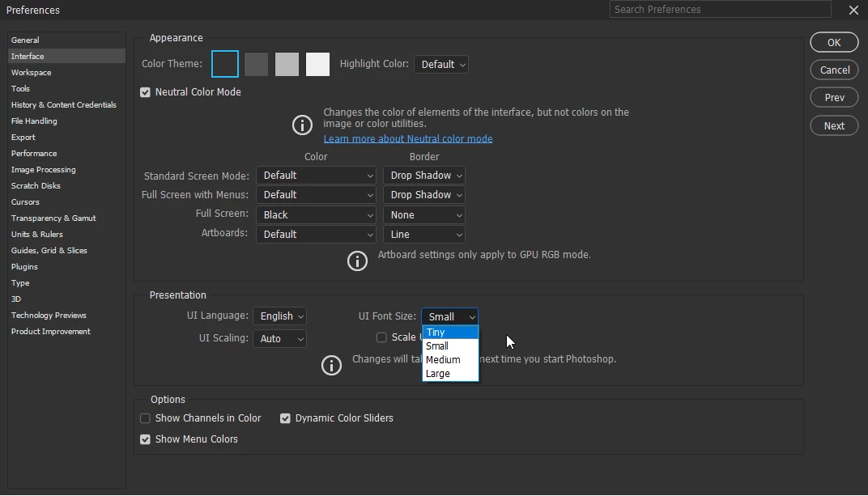Open the UI Language dropdown
The width and height of the screenshot is (868, 496).
click(279, 316)
